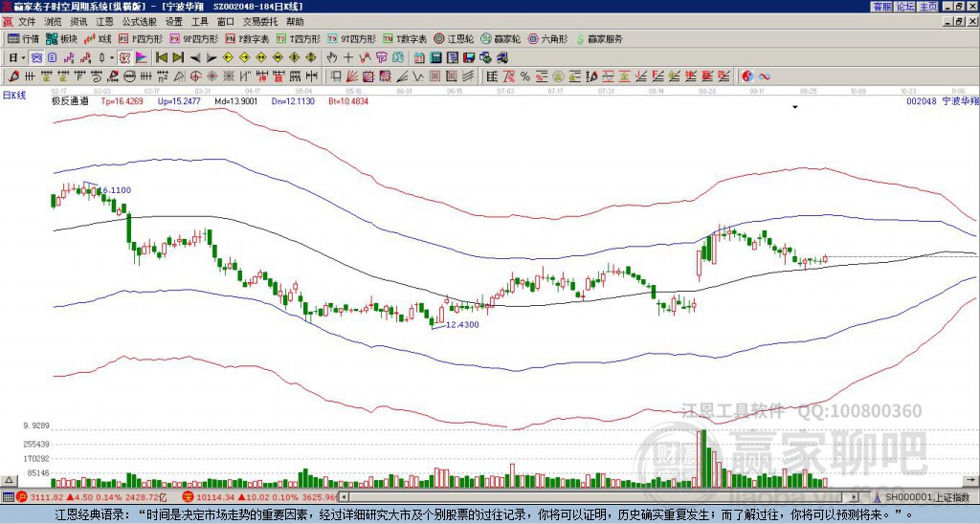Open the 公式选股 menu

140,22
